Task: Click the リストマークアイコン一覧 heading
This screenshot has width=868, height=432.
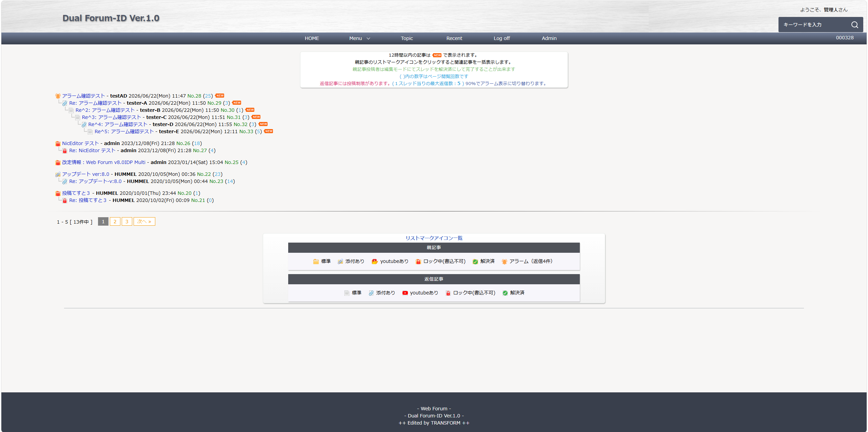Action: (434, 238)
